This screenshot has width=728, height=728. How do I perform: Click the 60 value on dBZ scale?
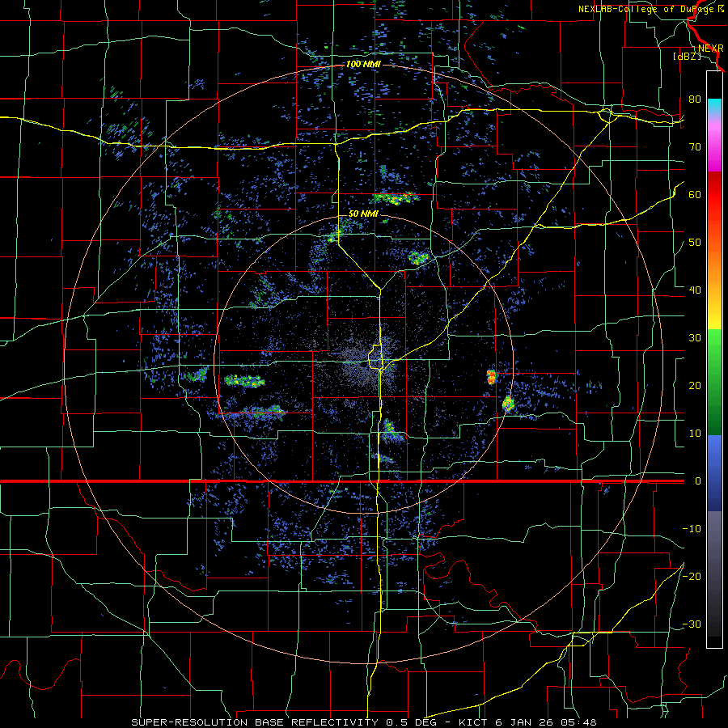click(x=695, y=194)
